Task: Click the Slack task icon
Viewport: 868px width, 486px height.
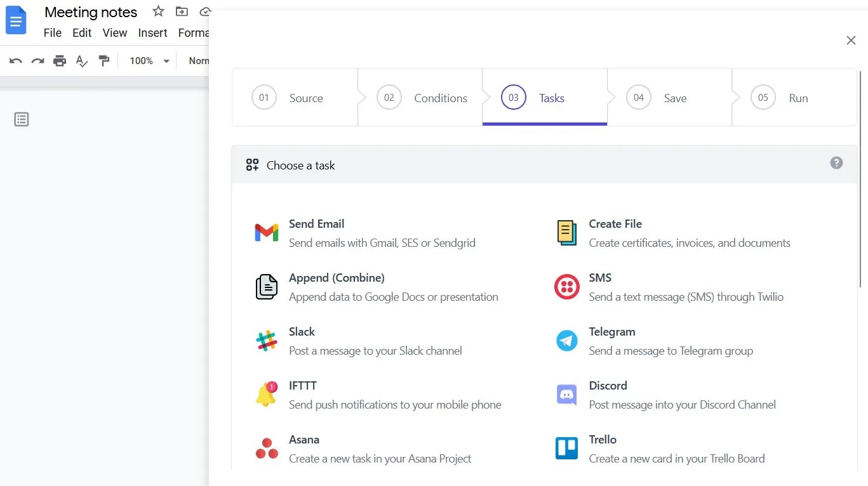Action: [x=266, y=340]
